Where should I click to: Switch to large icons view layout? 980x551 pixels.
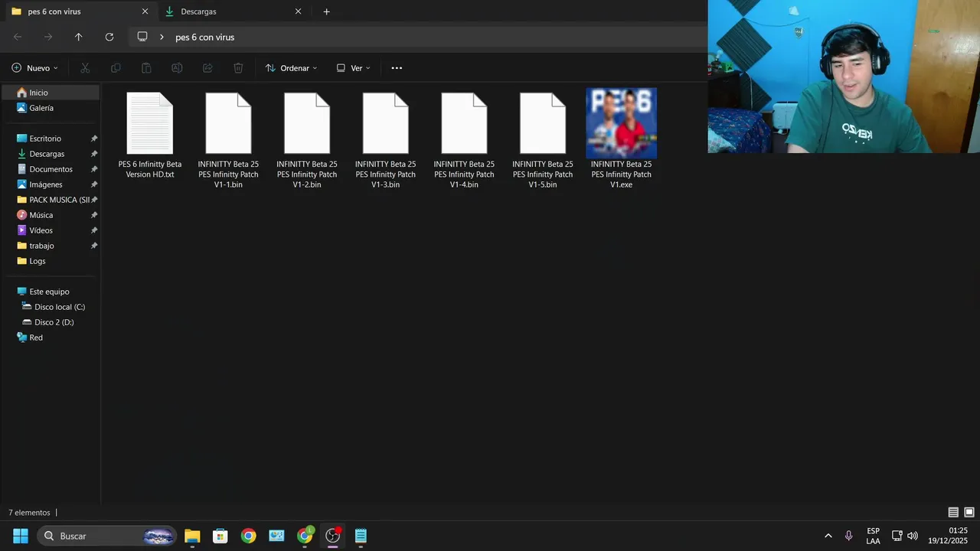pos(969,513)
